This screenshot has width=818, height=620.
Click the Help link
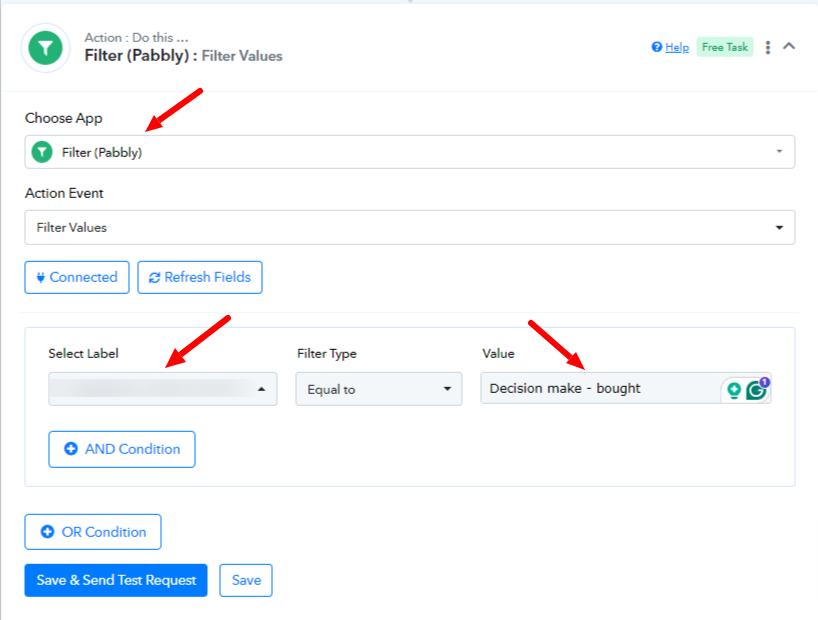coord(677,47)
